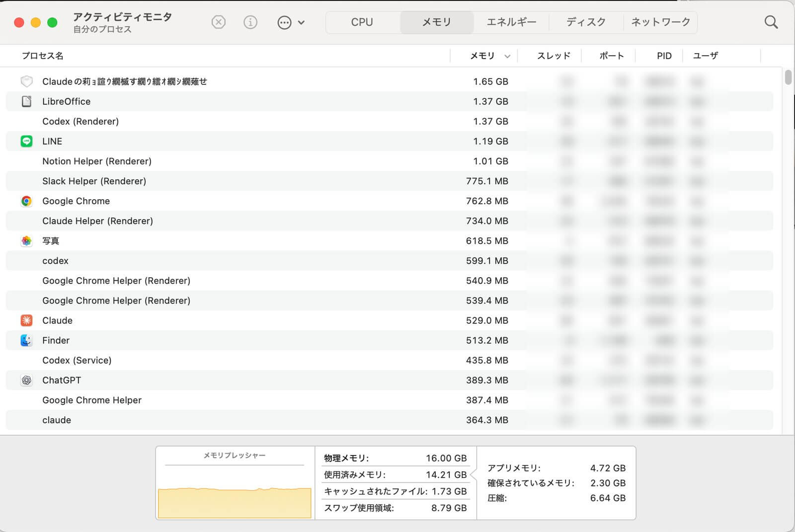Sort by ユーザ column header
Screen dimensions: 795x532
coord(706,56)
